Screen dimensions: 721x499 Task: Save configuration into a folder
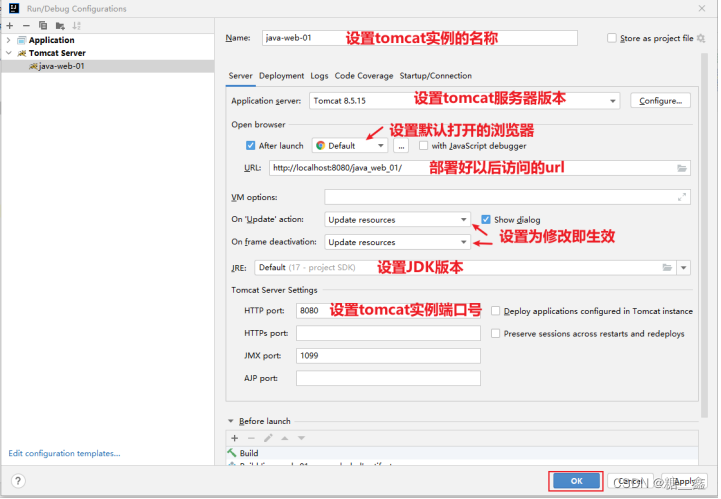(60, 26)
